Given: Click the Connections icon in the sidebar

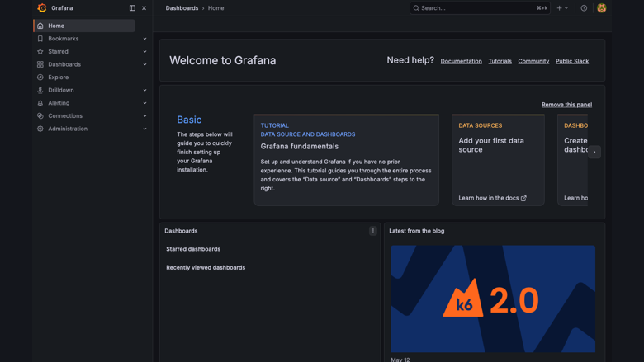Looking at the screenshot, I should (x=40, y=116).
